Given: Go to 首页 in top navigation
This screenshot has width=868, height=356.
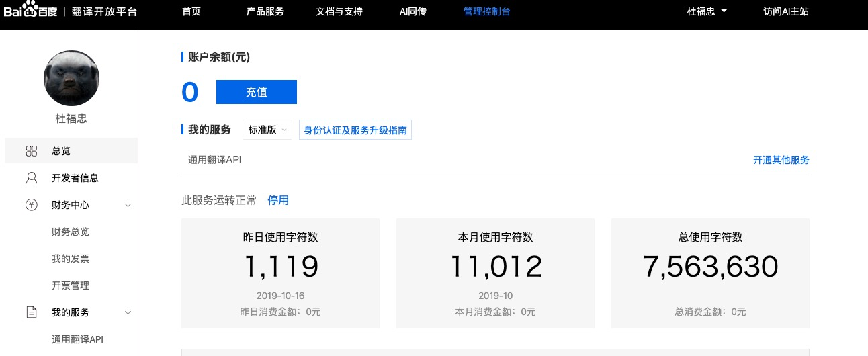Looking at the screenshot, I should pyautogui.click(x=191, y=11).
